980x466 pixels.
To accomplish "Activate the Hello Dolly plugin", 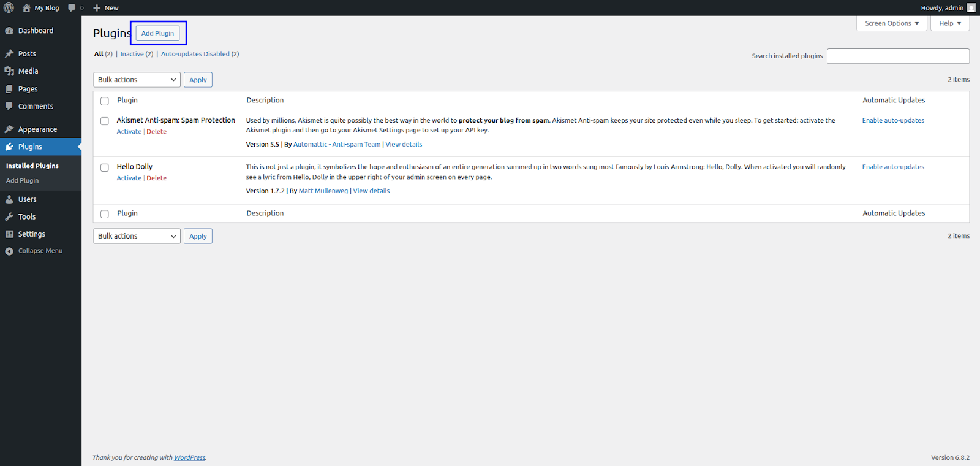I will click(129, 178).
